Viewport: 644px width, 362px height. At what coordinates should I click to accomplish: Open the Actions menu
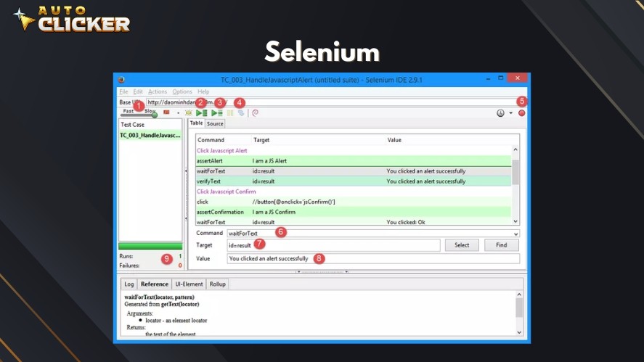point(158,91)
